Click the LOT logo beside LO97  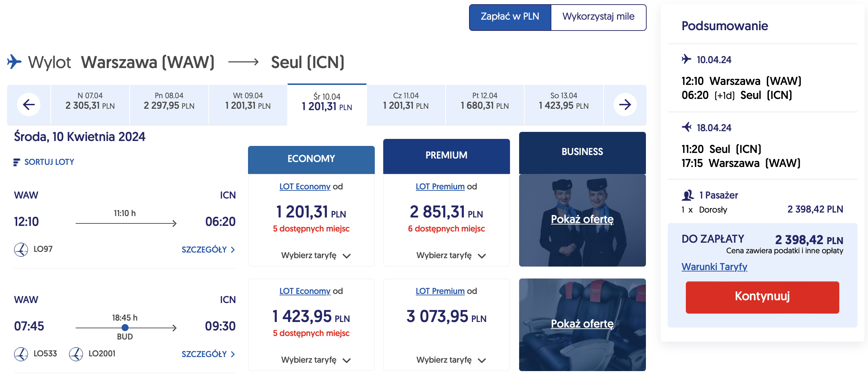[x=21, y=249]
